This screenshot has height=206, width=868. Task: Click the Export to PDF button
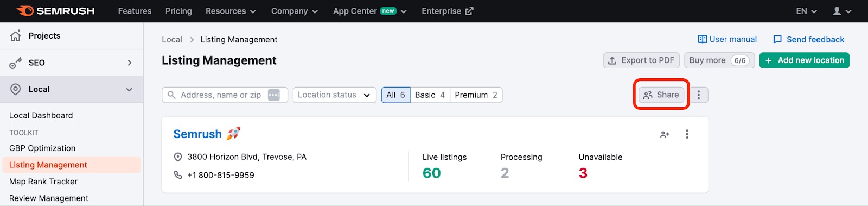(x=641, y=60)
